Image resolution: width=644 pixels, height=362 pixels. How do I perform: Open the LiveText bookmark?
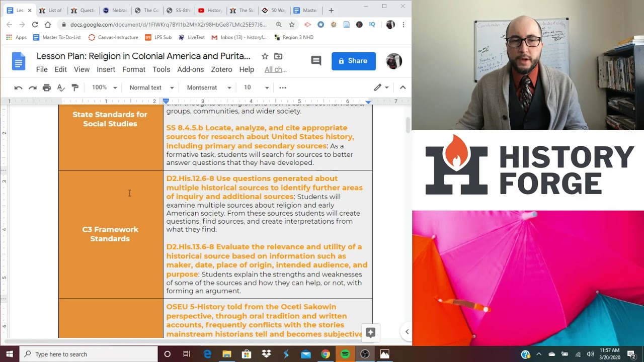click(x=192, y=37)
